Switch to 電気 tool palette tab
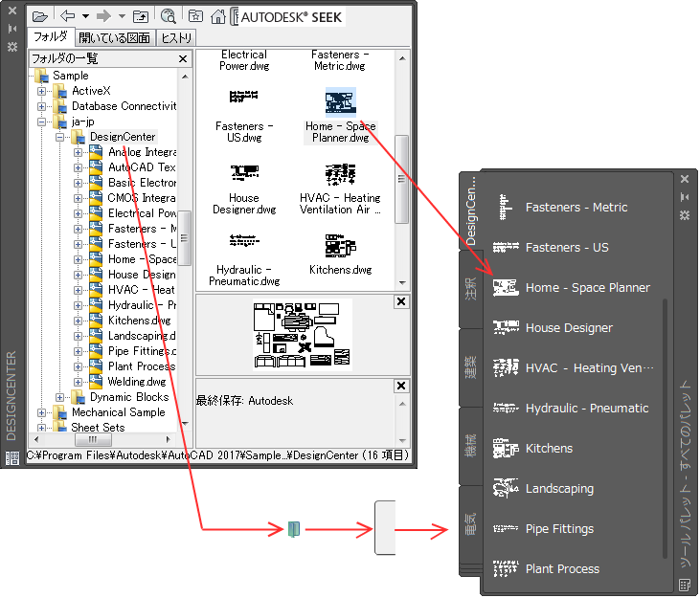This screenshot has width=700, height=598. click(x=470, y=524)
